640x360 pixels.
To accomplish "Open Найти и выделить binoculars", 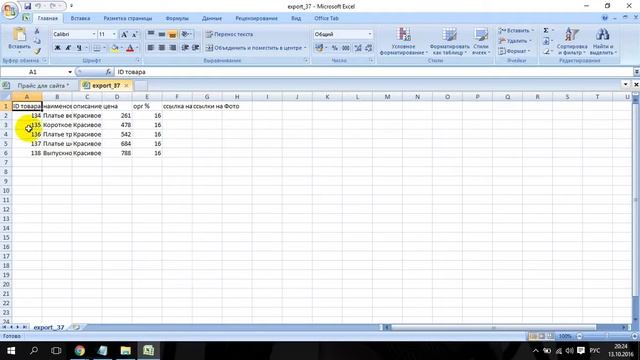I will 603,41.
